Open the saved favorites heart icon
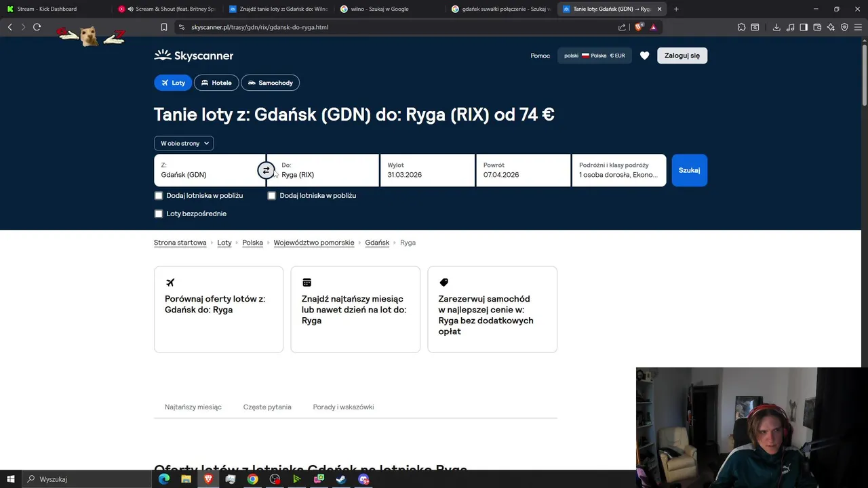Image resolution: width=868 pixels, height=488 pixels. (x=645, y=56)
